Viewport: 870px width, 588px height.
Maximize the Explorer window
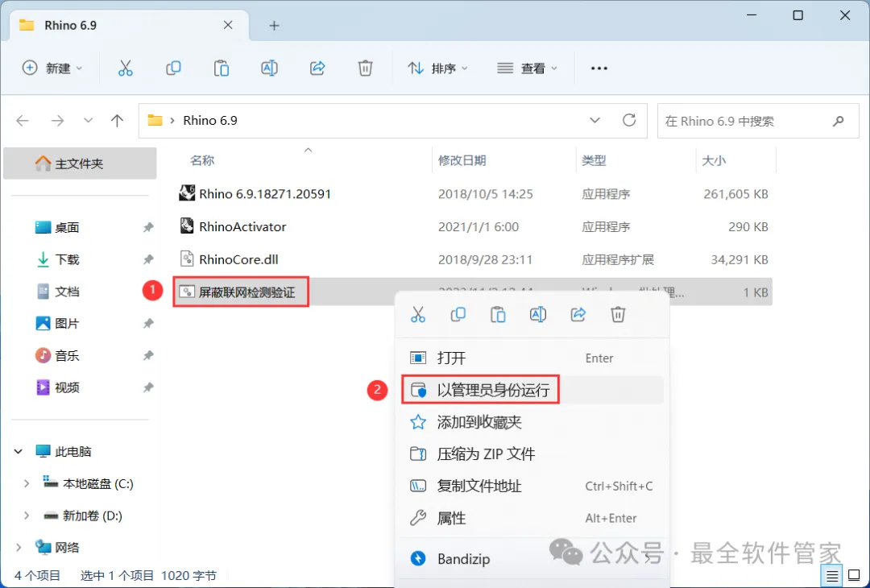797,15
